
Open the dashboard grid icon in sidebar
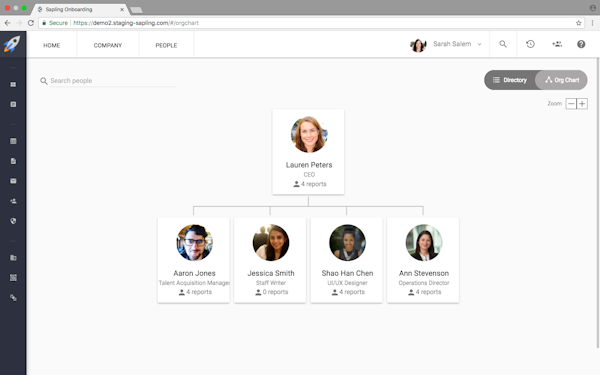click(x=13, y=84)
